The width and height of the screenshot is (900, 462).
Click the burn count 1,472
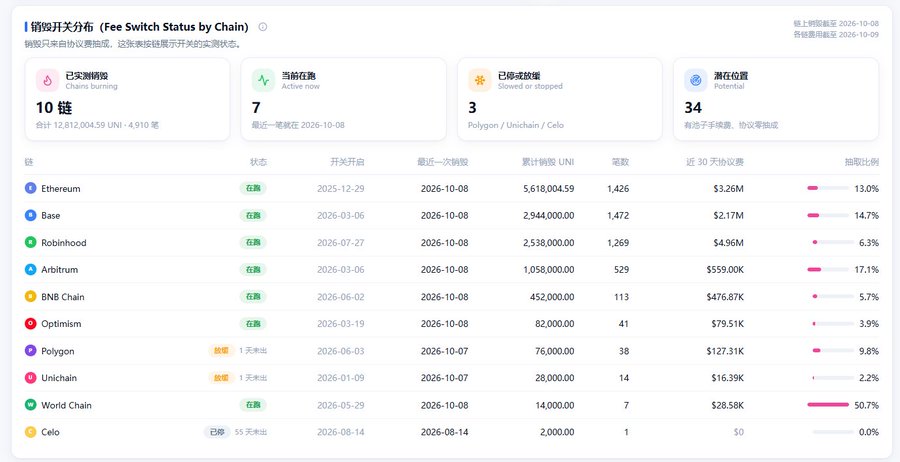click(618, 215)
